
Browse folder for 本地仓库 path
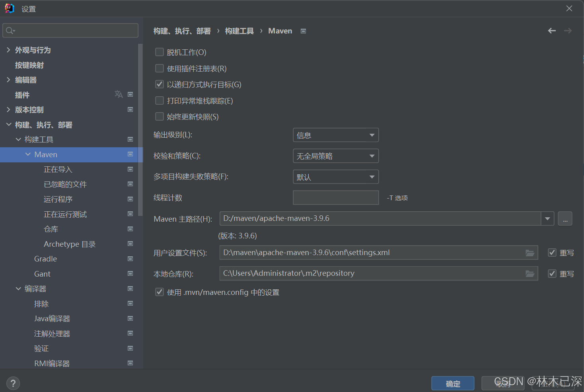point(530,273)
